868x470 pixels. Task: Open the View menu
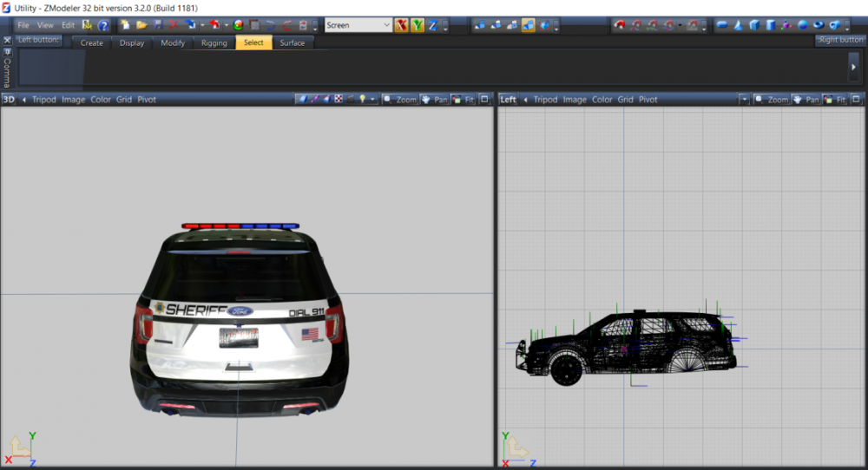click(x=45, y=25)
